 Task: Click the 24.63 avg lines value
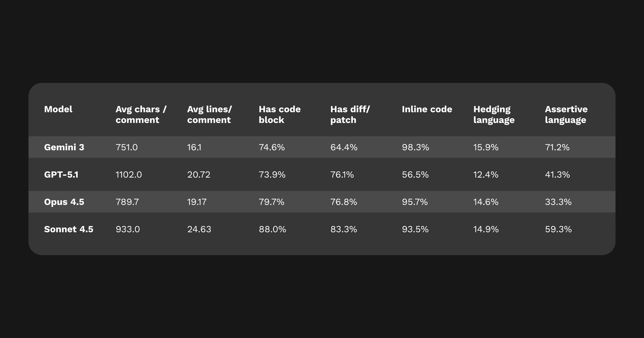(x=199, y=229)
